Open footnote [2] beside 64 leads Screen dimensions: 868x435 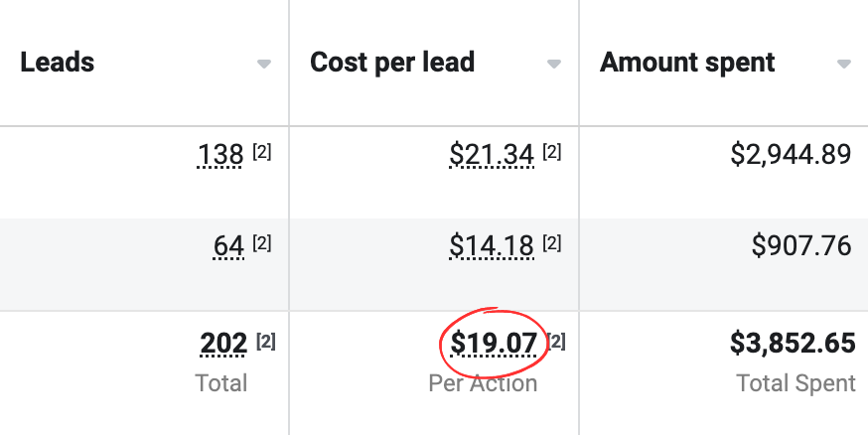pos(262,243)
